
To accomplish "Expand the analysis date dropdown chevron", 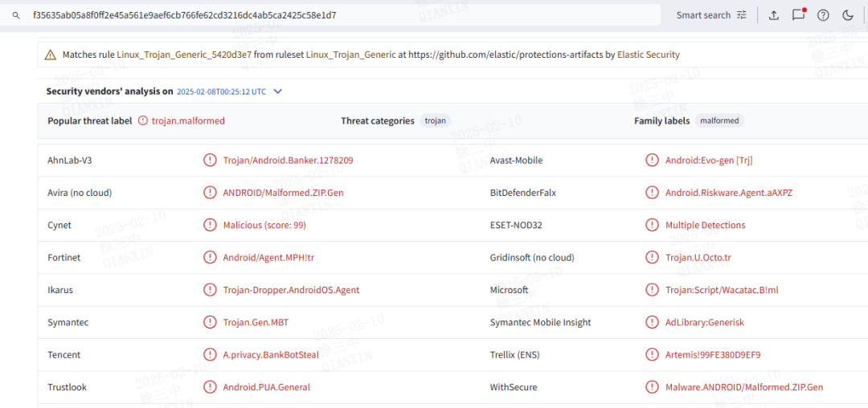I will (x=278, y=92).
